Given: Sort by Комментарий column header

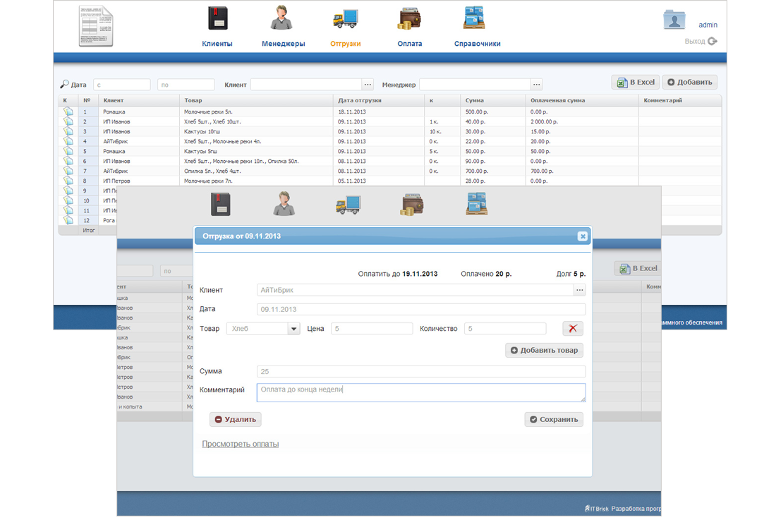Looking at the screenshot, I should click(x=662, y=100).
